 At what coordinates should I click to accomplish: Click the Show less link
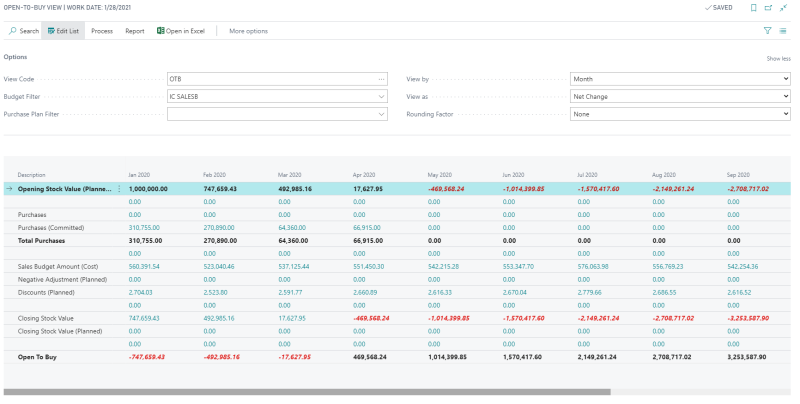[778, 59]
